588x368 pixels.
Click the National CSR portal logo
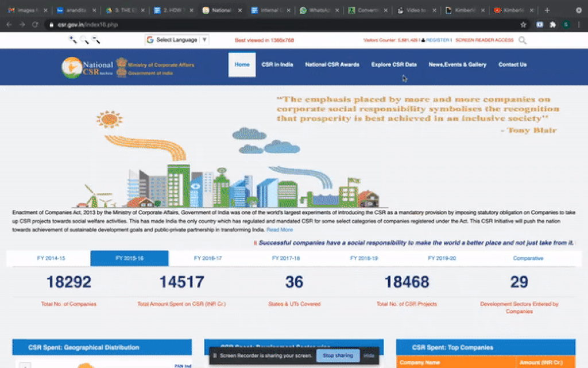87,67
